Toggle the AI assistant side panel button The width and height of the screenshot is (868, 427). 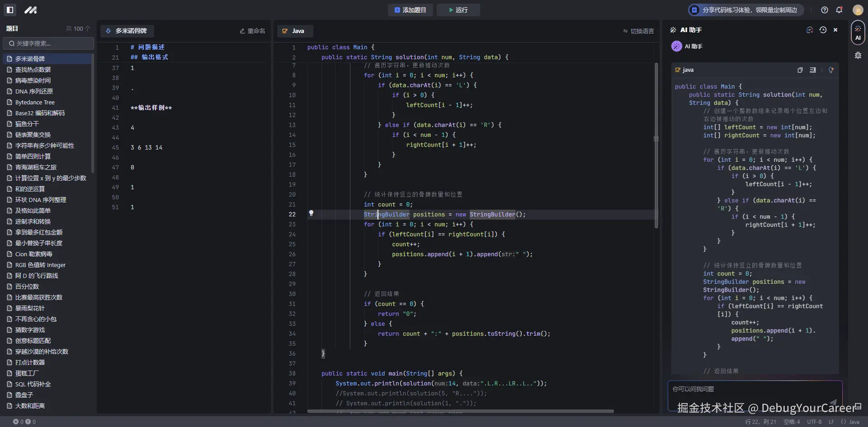tap(858, 33)
